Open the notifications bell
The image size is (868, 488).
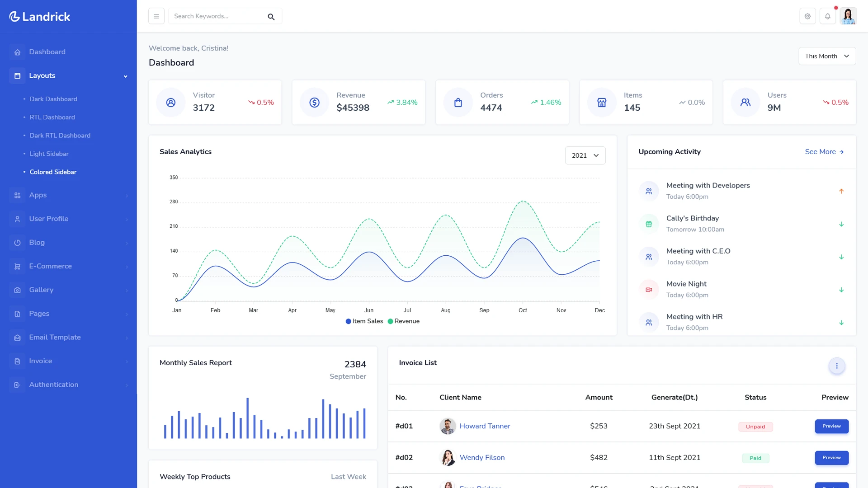click(x=828, y=16)
